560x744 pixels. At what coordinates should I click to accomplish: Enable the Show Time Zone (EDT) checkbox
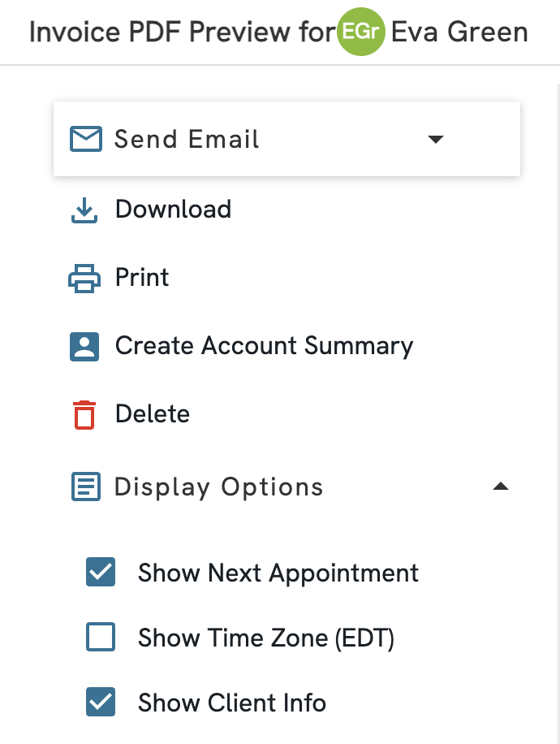click(101, 638)
